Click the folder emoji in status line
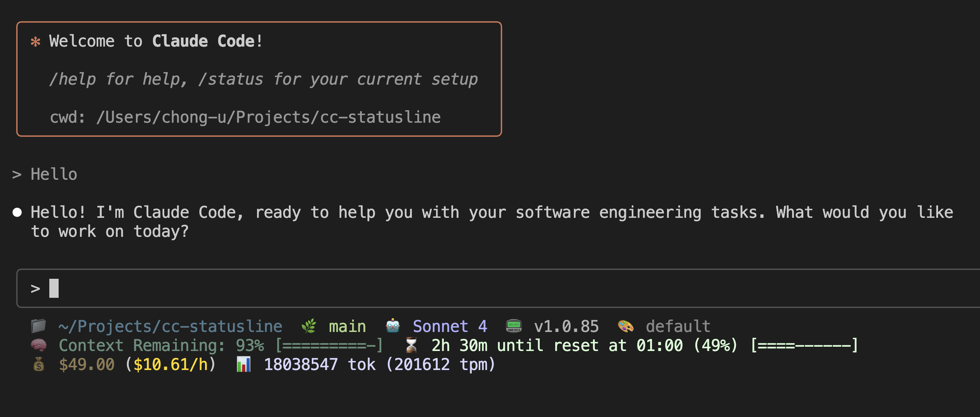The image size is (980, 417). (x=38, y=326)
